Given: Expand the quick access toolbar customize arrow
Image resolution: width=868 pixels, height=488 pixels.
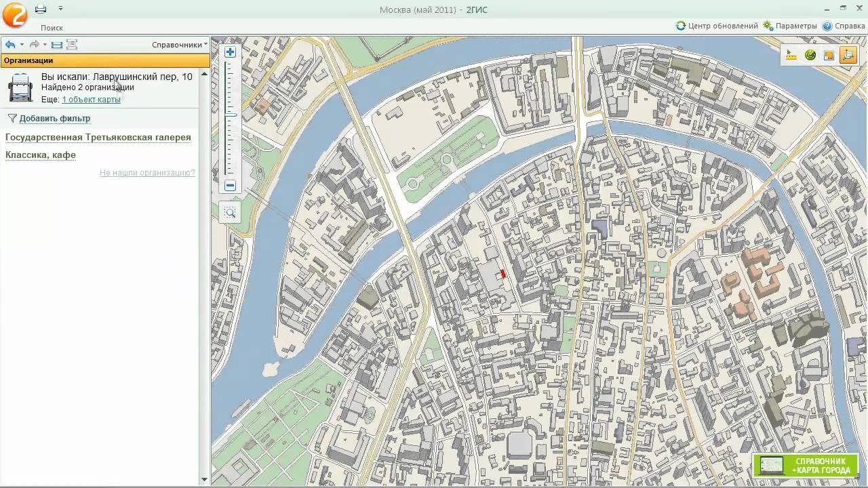Looking at the screenshot, I should (x=60, y=9).
